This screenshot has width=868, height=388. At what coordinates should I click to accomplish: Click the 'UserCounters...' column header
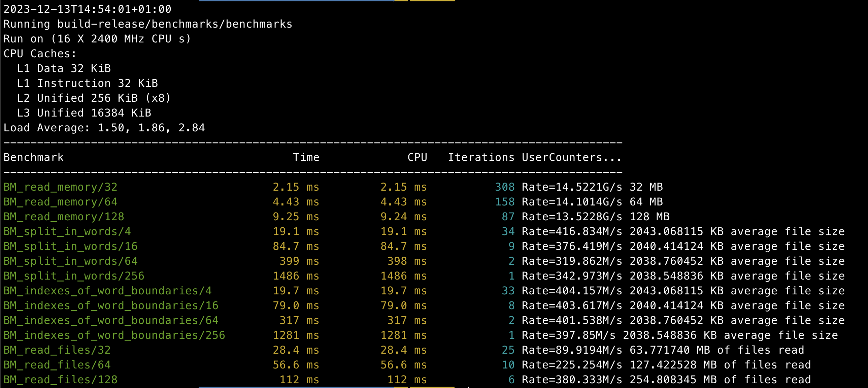click(x=572, y=157)
